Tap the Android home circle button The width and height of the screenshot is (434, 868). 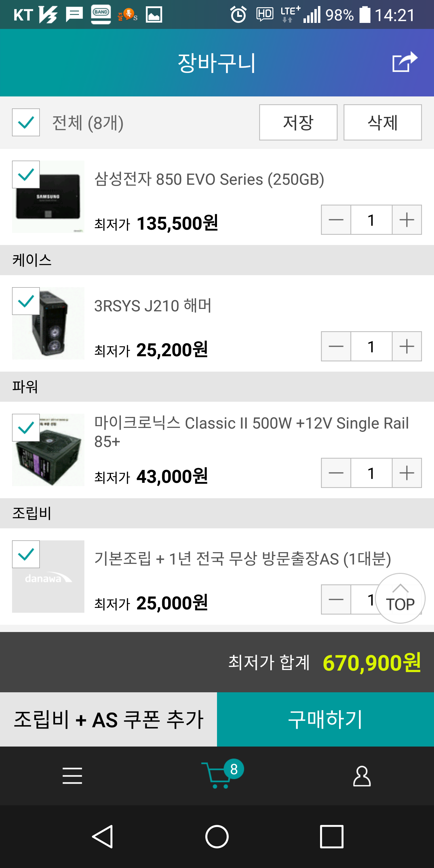click(217, 836)
